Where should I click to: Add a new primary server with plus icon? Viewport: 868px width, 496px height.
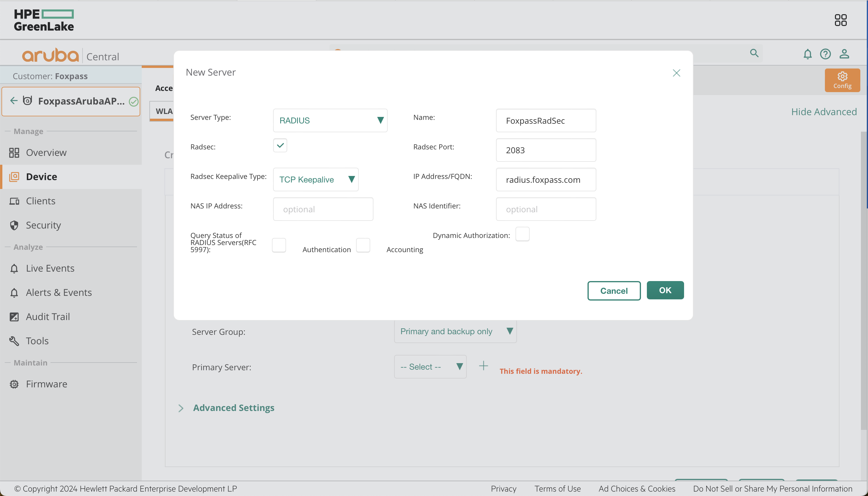[483, 366]
